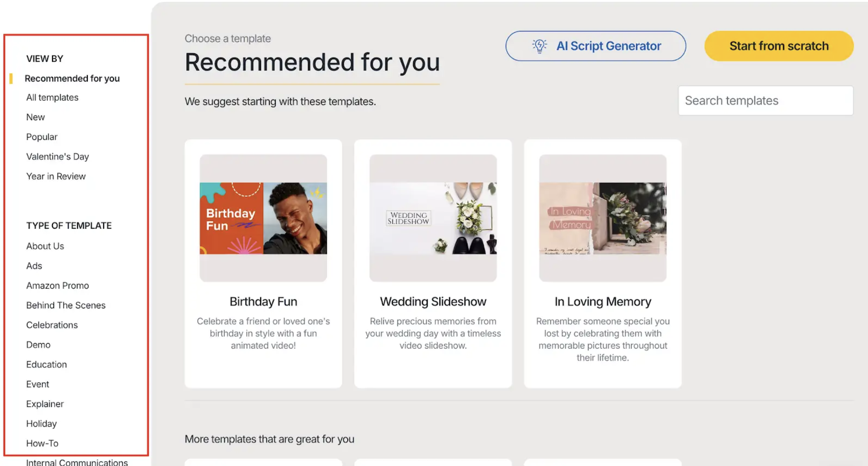Show New templates category
Viewport: 868px width, 466px height.
click(x=35, y=117)
